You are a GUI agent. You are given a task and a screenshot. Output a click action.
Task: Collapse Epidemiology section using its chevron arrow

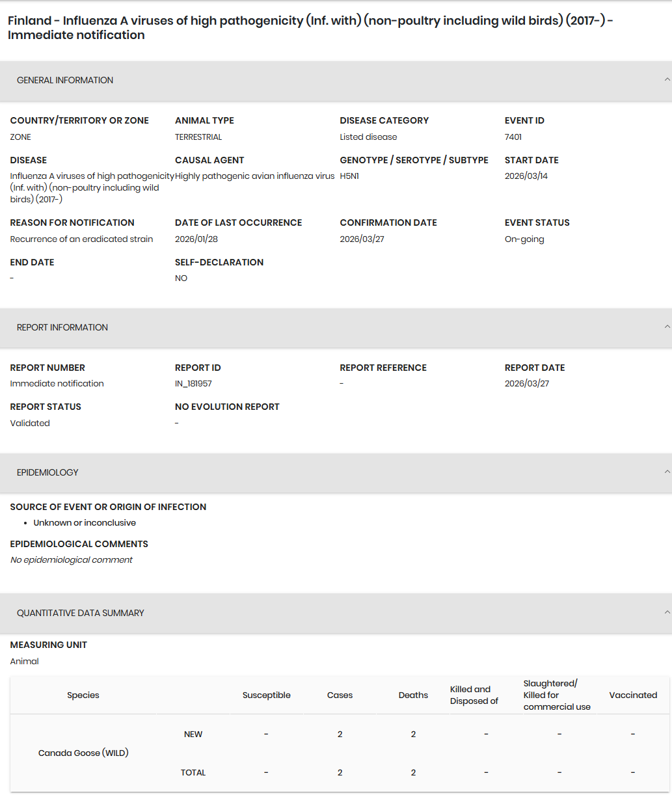pyautogui.click(x=667, y=472)
